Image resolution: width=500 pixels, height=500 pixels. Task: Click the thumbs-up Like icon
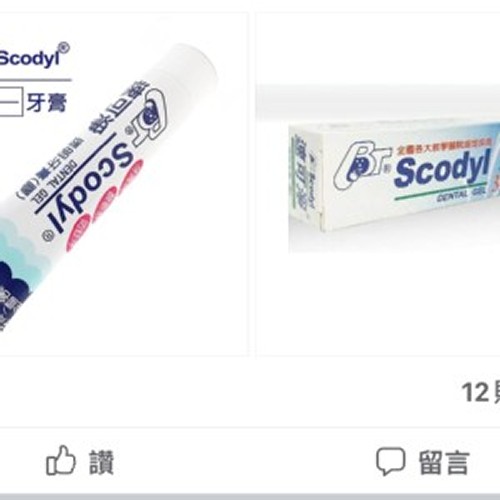[x=61, y=460]
